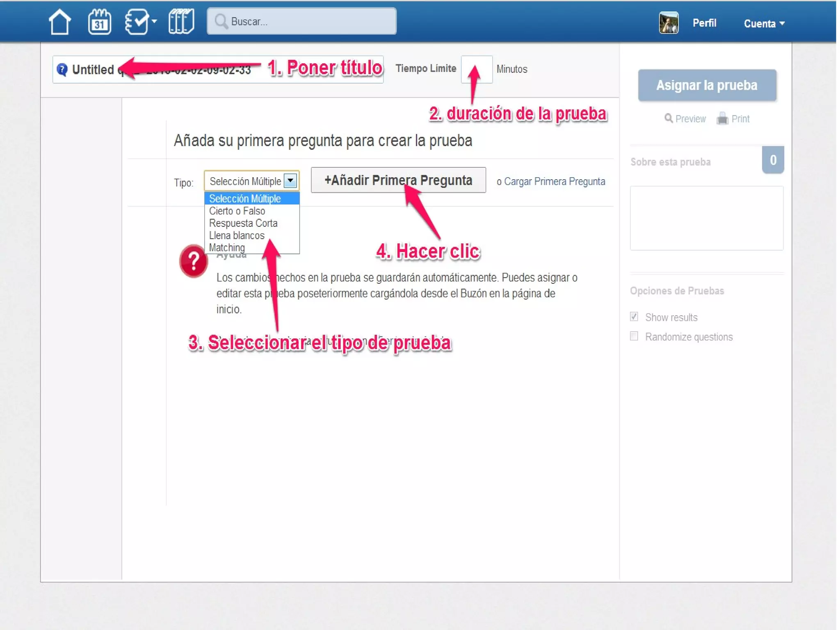The image size is (840, 630).
Task: Open the Cargar Primera Pregunta link
Action: click(554, 181)
